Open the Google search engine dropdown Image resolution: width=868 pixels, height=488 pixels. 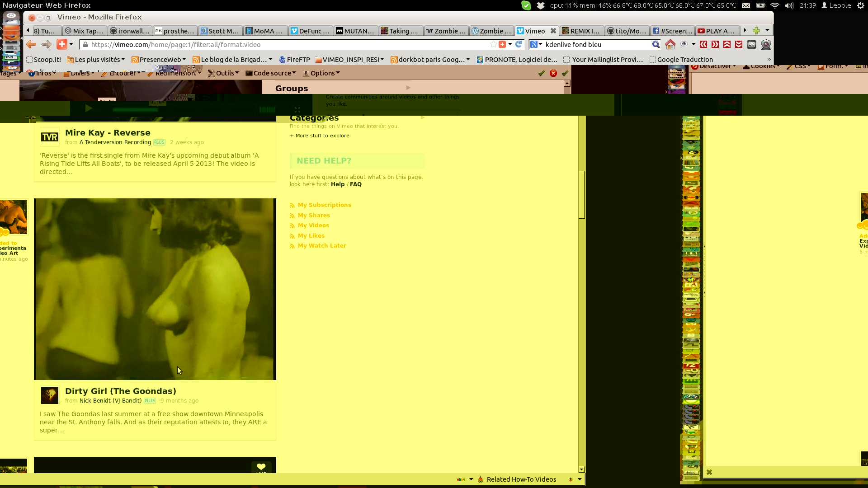[536, 44]
